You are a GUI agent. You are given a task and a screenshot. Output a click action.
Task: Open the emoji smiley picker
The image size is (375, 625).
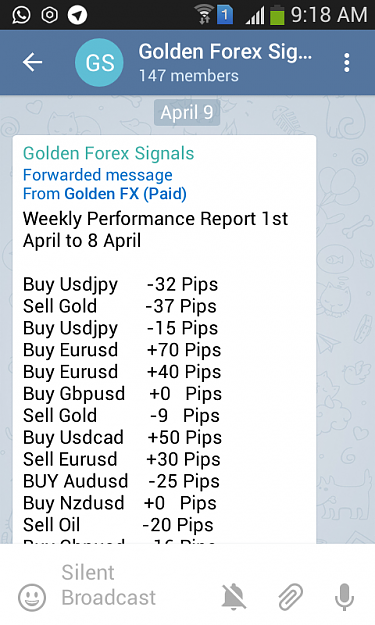click(32, 597)
